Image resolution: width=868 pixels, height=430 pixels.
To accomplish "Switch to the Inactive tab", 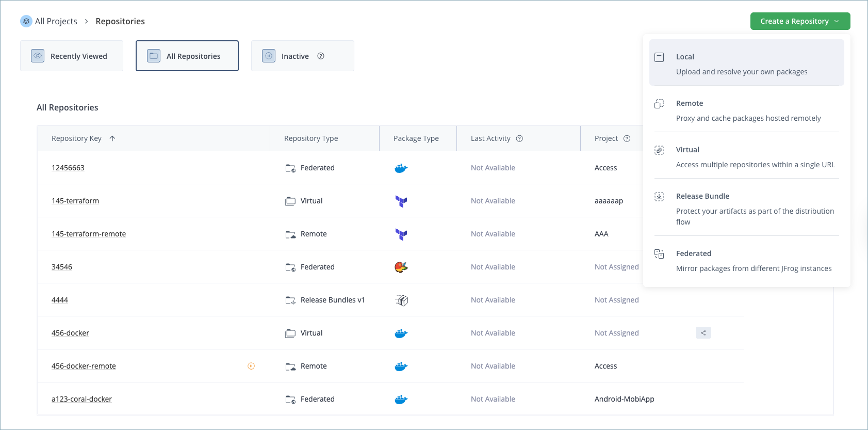I will point(303,56).
